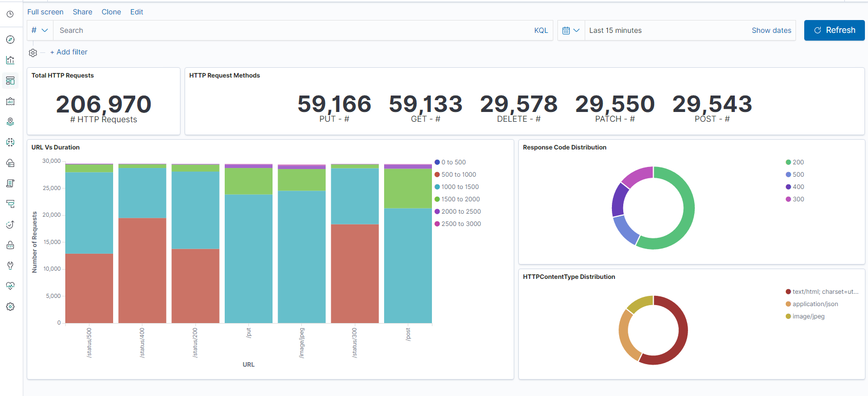Viewport: 868px width, 396px height.
Task: Click the Show dates link
Action: coord(771,30)
